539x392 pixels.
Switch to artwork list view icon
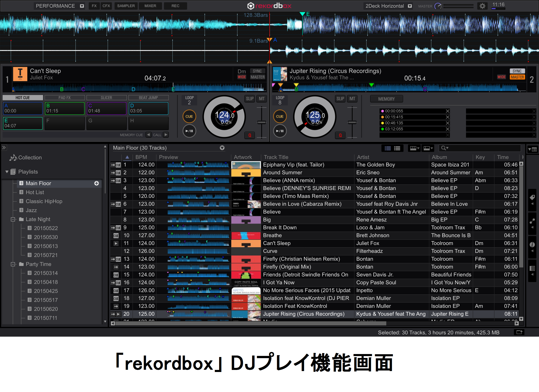pos(397,148)
